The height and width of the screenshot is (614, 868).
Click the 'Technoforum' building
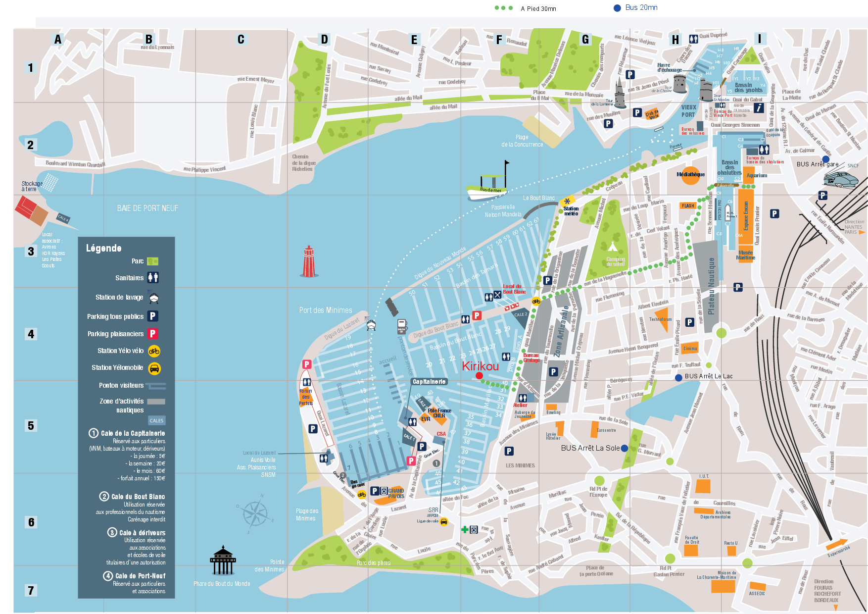[x=661, y=319]
